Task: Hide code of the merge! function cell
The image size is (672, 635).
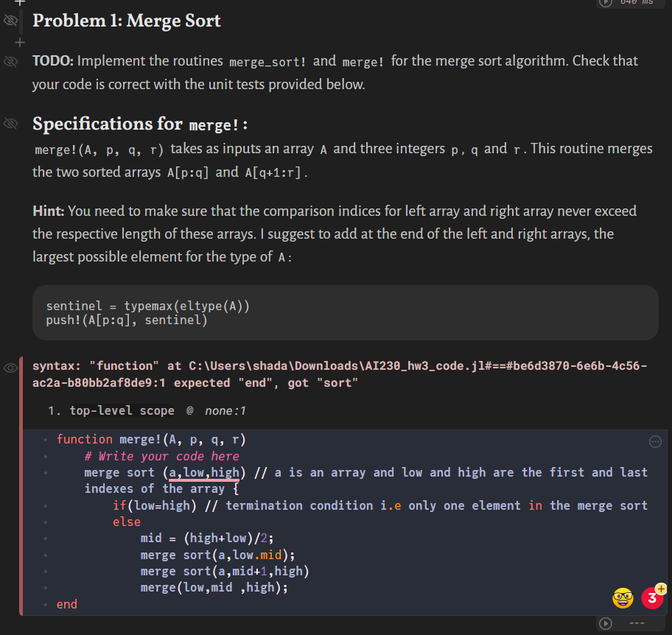Action: click(x=10, y=368)
